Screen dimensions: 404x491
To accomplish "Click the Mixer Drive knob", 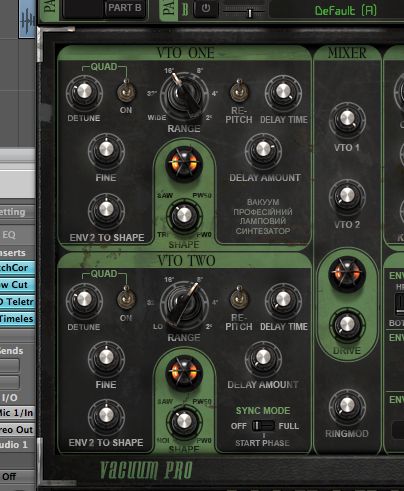I will point(347,325).
